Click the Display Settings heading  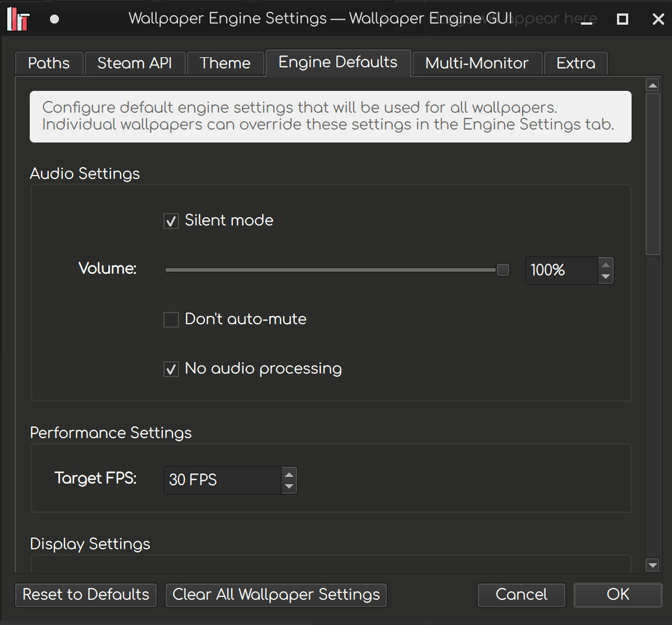90,544
